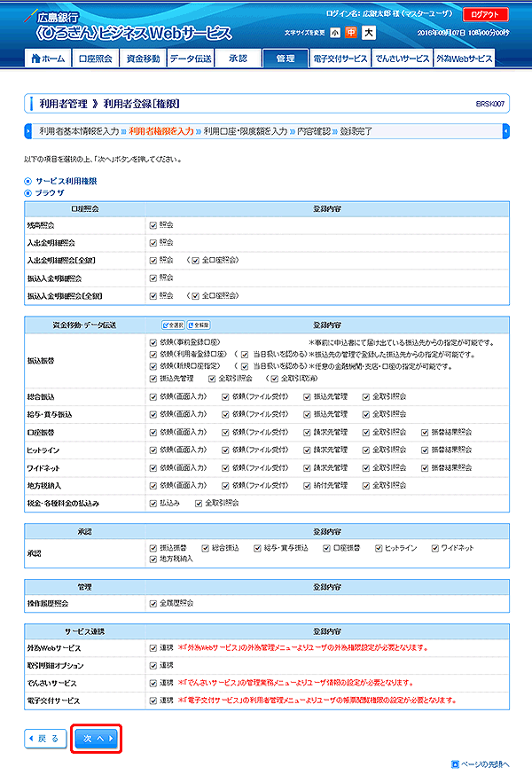Image resolution: width=532 pixels, height=775 pixels.
Task: Go to the 承認 tab
Action: [238, 59]
